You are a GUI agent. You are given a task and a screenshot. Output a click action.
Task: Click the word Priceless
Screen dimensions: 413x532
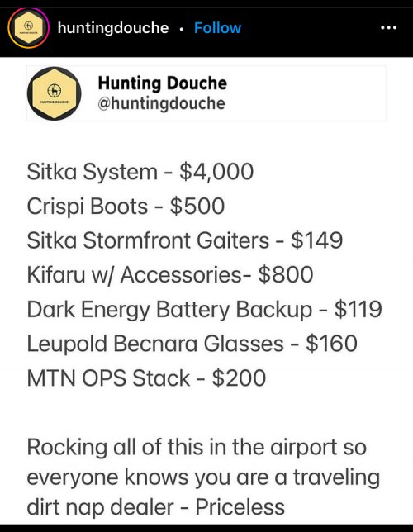[240, 507]
